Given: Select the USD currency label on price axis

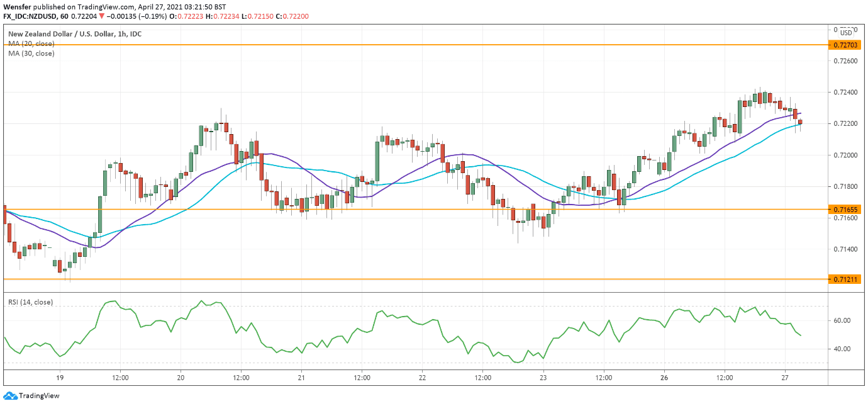Looking at the screenshot, I should (847, 33).
